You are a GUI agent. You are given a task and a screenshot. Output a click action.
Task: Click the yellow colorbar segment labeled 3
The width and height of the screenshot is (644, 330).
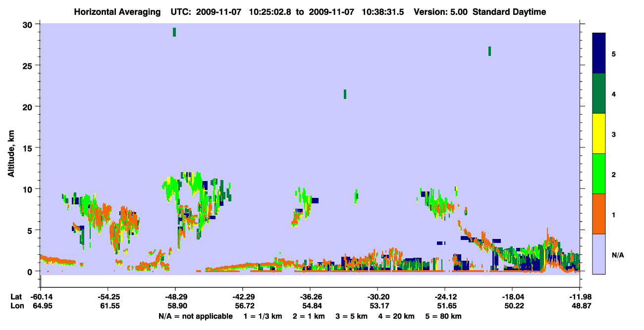[x=599, y=134]
